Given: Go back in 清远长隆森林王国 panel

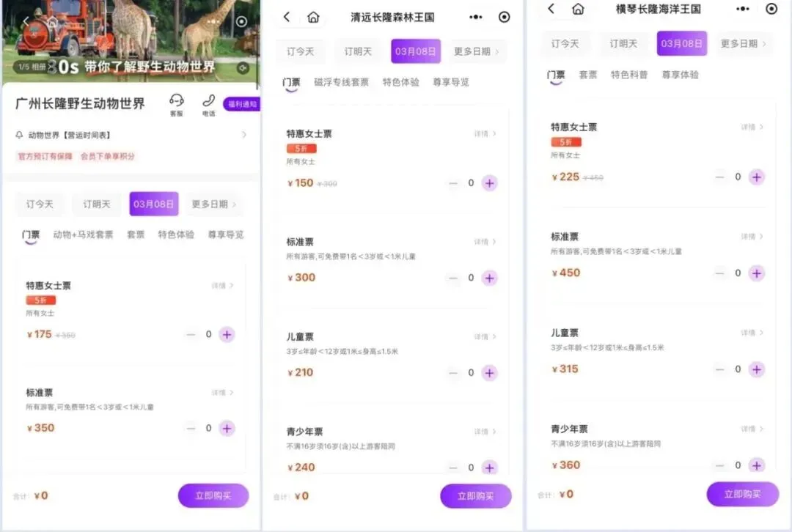Looking at the screenshot, I should 287,17.
